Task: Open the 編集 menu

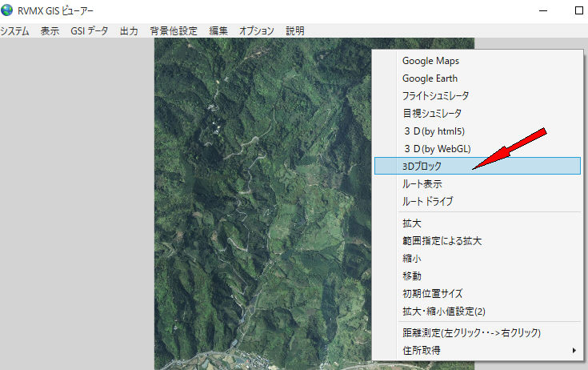Action: 218,31
